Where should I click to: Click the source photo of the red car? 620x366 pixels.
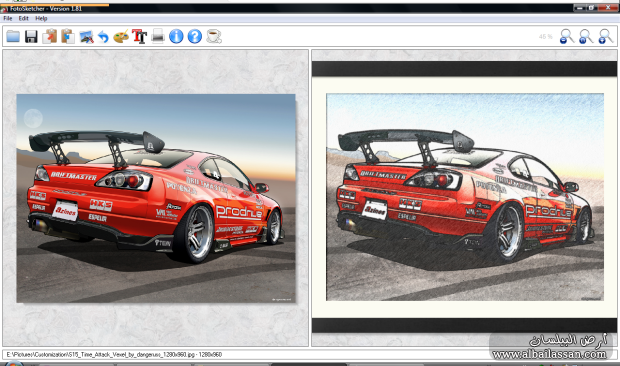pos(156,198)
